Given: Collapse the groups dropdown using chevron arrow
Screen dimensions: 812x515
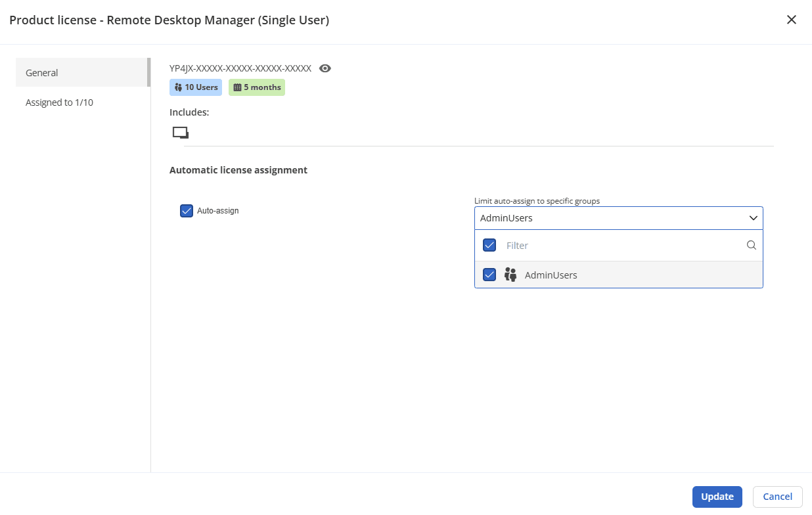Looking at the screenshot, I should [x=753, y=218].
